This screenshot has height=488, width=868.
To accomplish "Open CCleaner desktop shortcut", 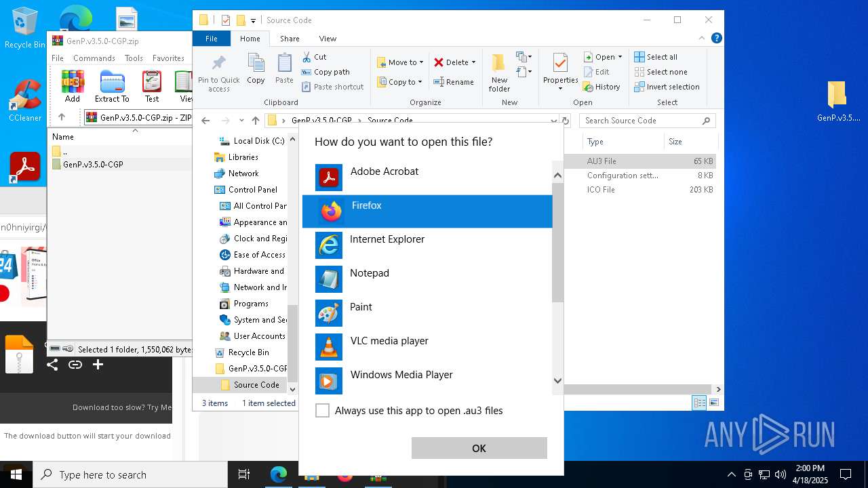I will 25,101.
